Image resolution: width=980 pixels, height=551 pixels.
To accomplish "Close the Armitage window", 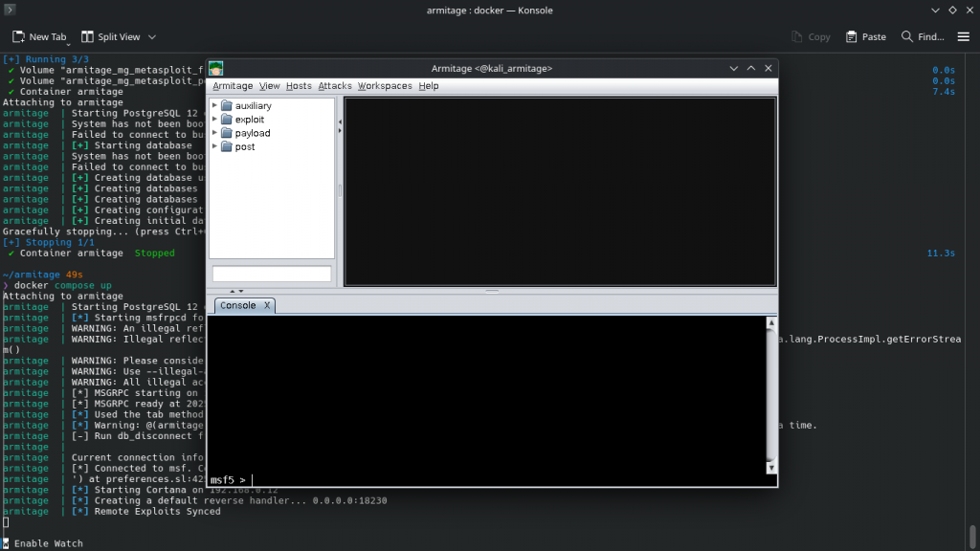I will 768,68.
